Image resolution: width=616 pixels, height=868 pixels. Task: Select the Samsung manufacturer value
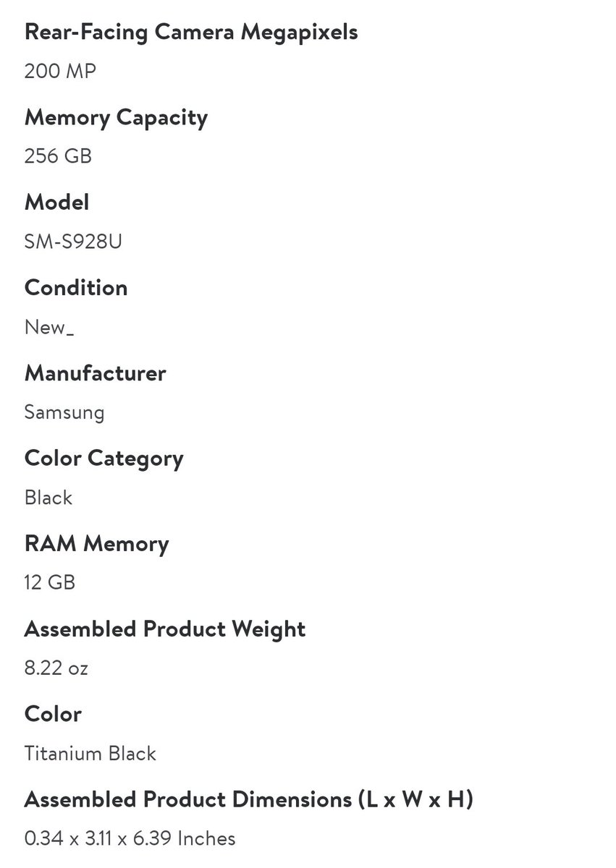64,412
